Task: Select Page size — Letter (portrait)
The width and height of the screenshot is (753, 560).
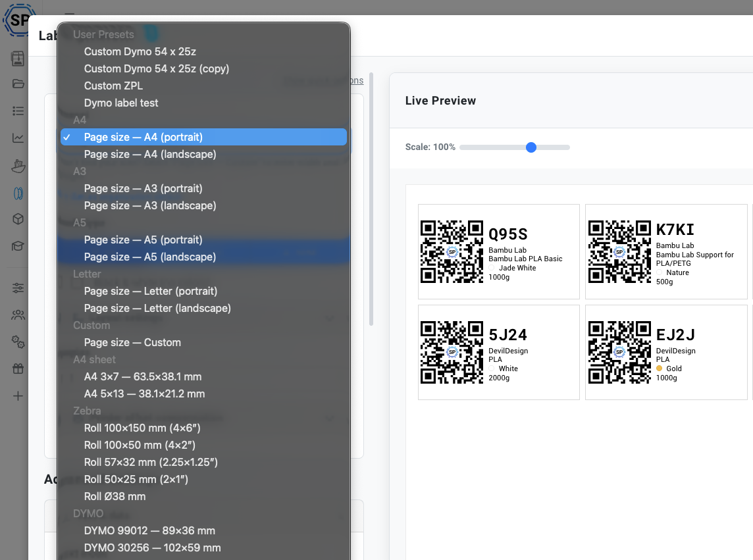Action: pos(203,291)
